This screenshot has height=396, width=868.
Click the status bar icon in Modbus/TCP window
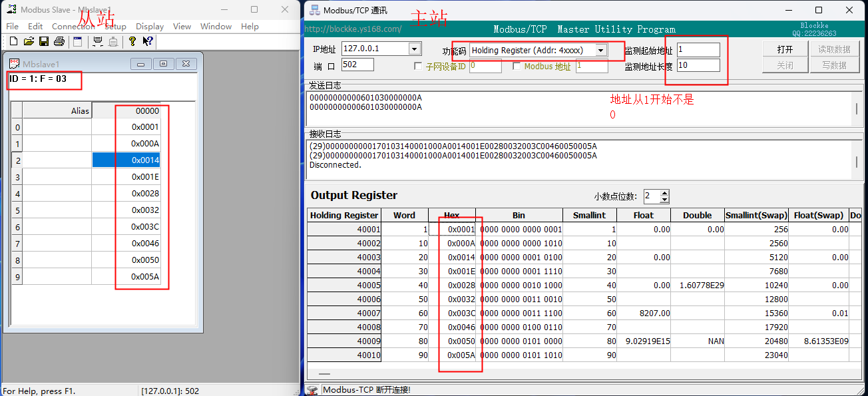313,389
